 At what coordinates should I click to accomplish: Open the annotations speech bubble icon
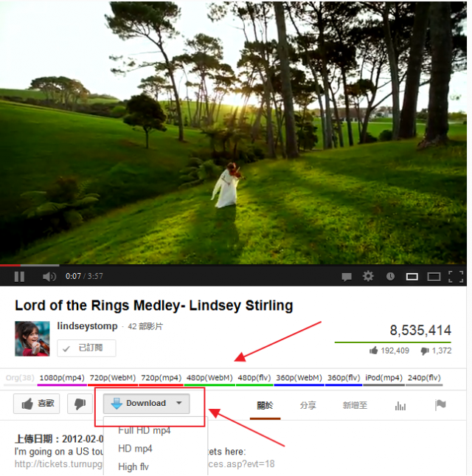pos(347,277)
